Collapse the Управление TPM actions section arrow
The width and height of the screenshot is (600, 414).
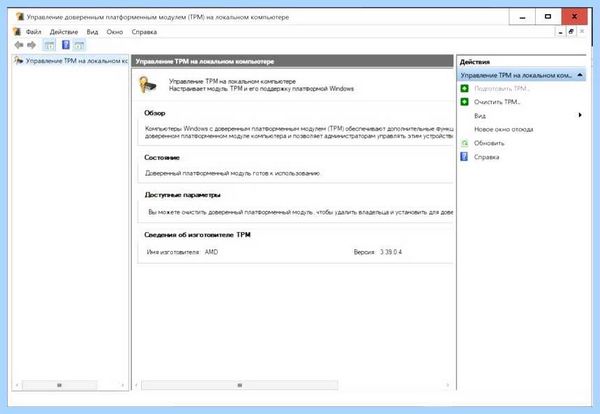coord(580,75)
